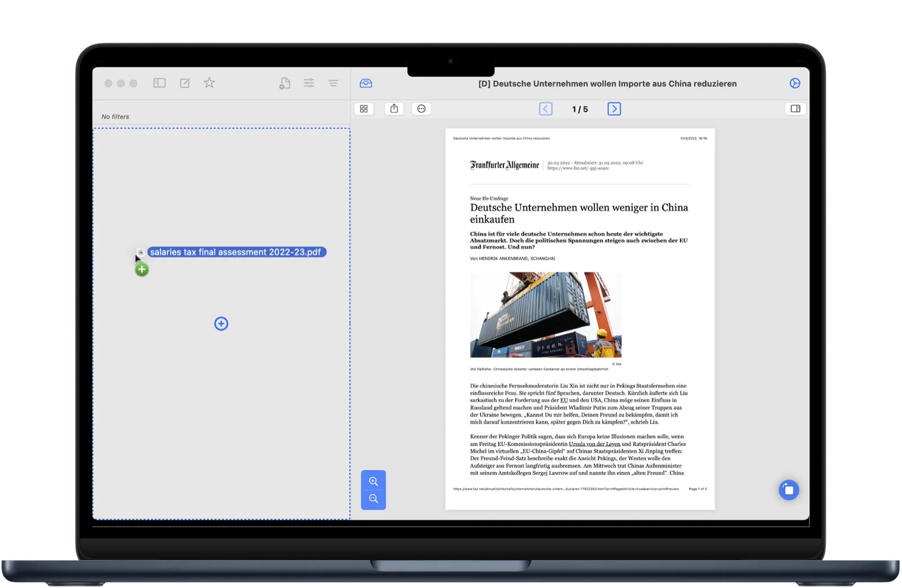Image resolution: width=902 pixels, height=588 pixels.
Task: Open the settings gear icon at top right
Action: point(795,83)
